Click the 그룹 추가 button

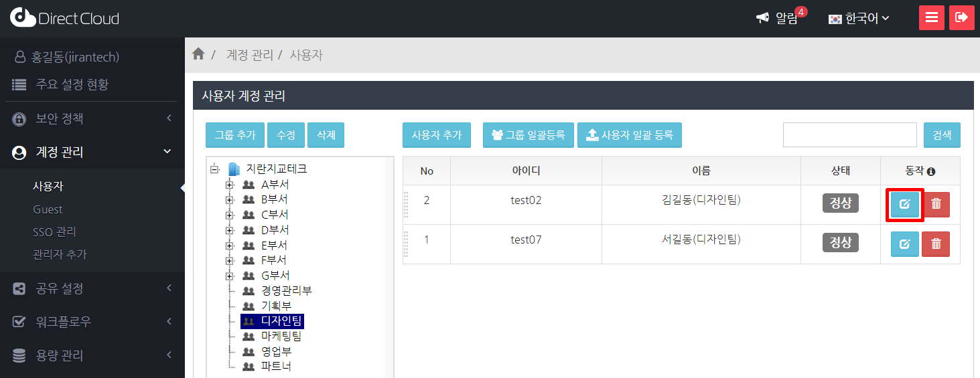pos(235,135)
